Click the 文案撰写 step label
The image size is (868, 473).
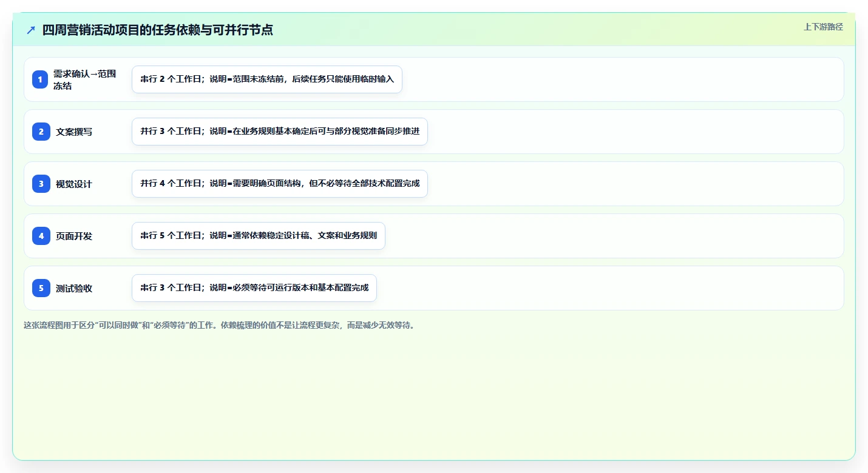tap(74, 132)
